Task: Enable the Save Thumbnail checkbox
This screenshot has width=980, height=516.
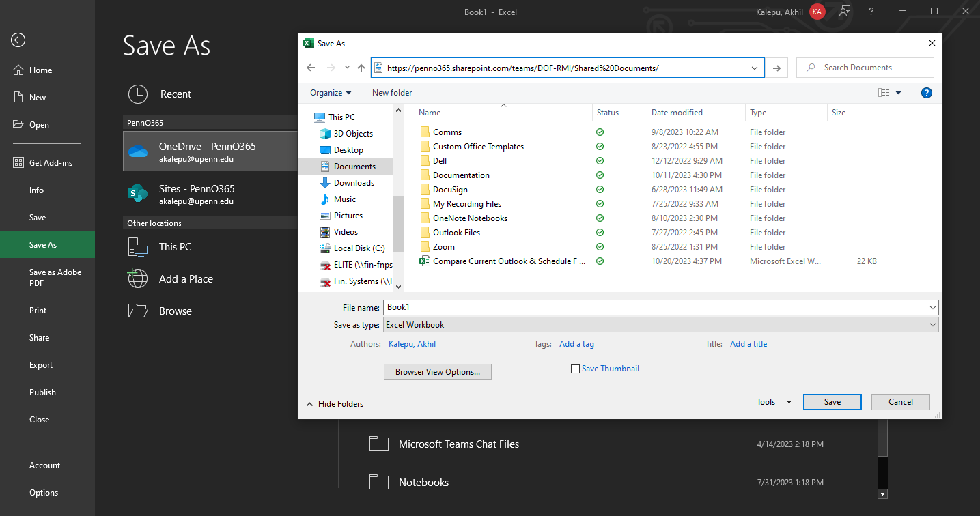Action: click(575, 369)
